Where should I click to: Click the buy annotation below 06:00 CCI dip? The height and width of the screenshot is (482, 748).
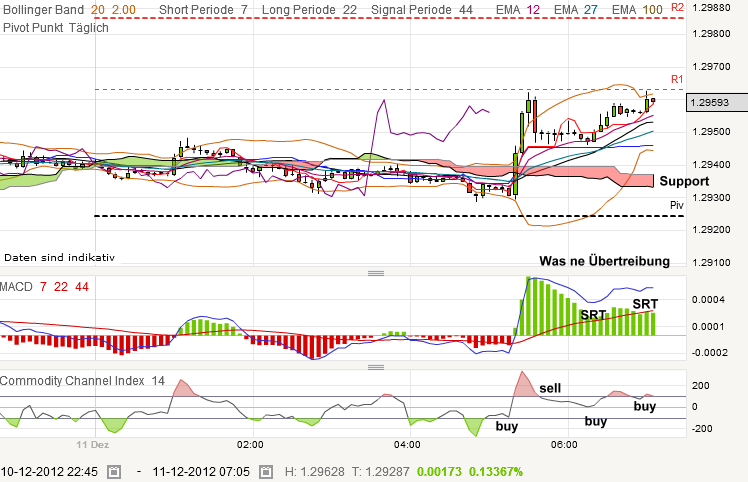[596, 421]
